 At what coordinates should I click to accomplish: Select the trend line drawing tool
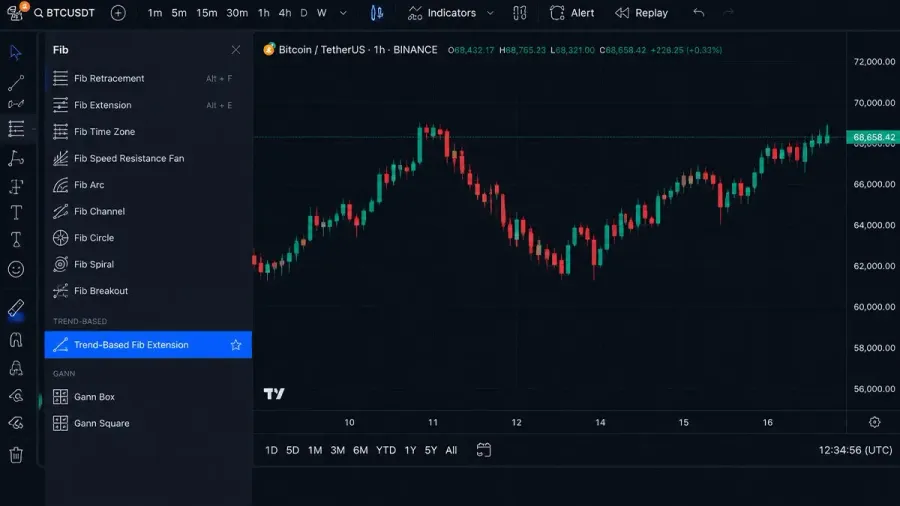coord(15,83)
